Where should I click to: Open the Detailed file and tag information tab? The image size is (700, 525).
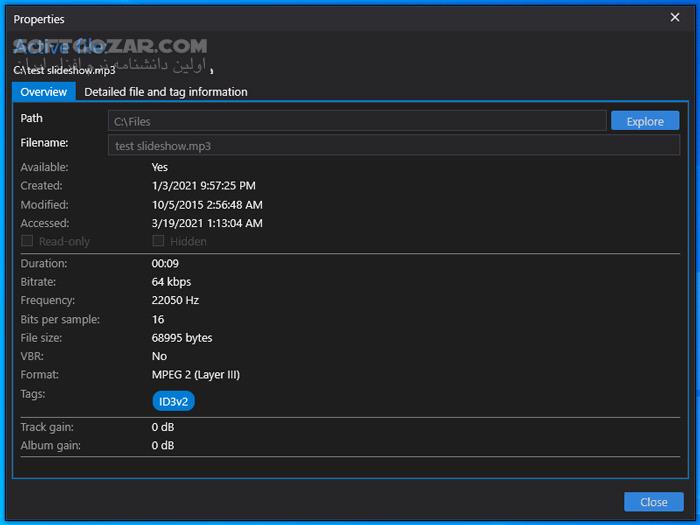pos(166,92)
